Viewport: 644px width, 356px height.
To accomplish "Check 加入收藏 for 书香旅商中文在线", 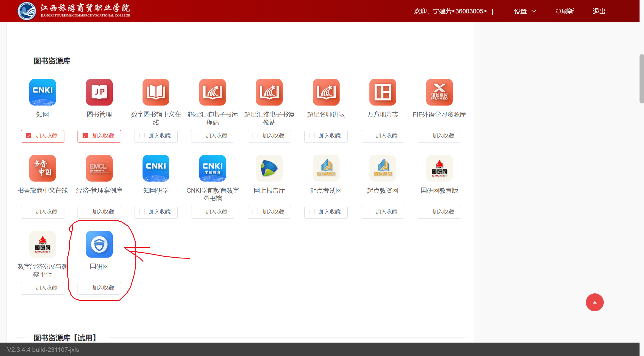I will point(29,212).
